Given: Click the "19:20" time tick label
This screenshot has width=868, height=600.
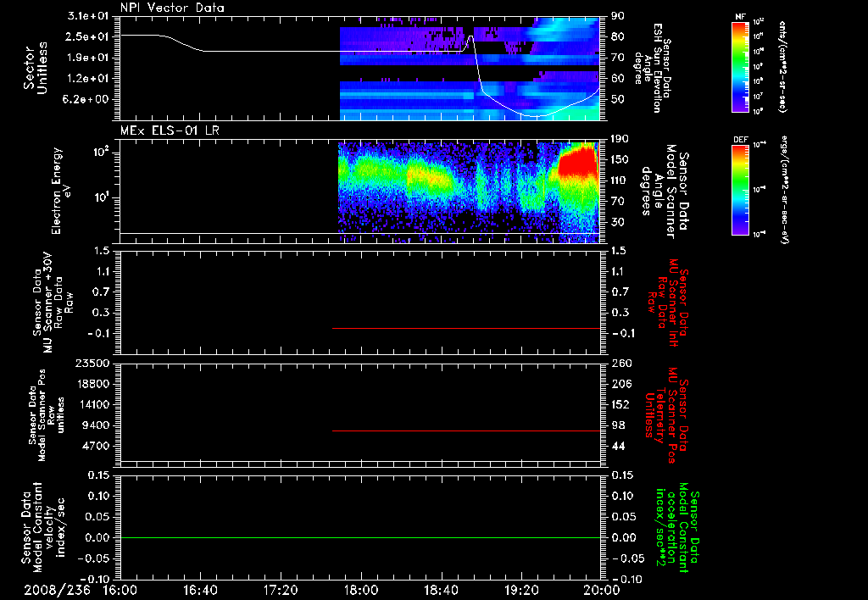Looking at the screenshot, I should coord(521,590).
